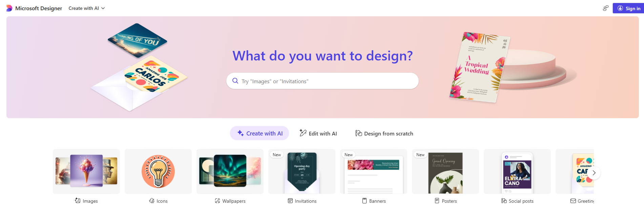
Task: Click the Microsoft Designer logo icon
Action: tap(9, 8)
